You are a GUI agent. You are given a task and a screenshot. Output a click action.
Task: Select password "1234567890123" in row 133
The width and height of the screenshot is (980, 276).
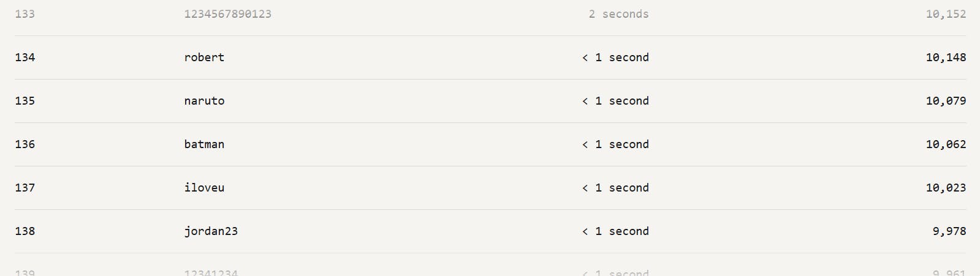click(x=227, y=14)
